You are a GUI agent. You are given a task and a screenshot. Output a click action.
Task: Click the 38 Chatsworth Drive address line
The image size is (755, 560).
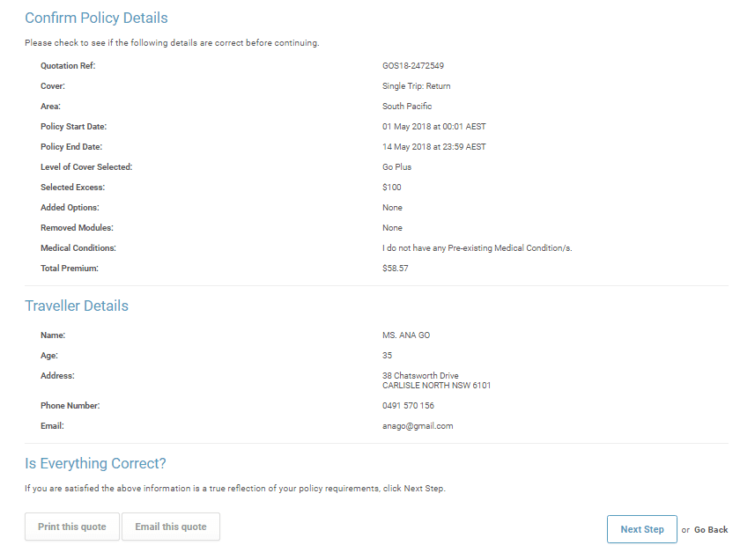420,376
